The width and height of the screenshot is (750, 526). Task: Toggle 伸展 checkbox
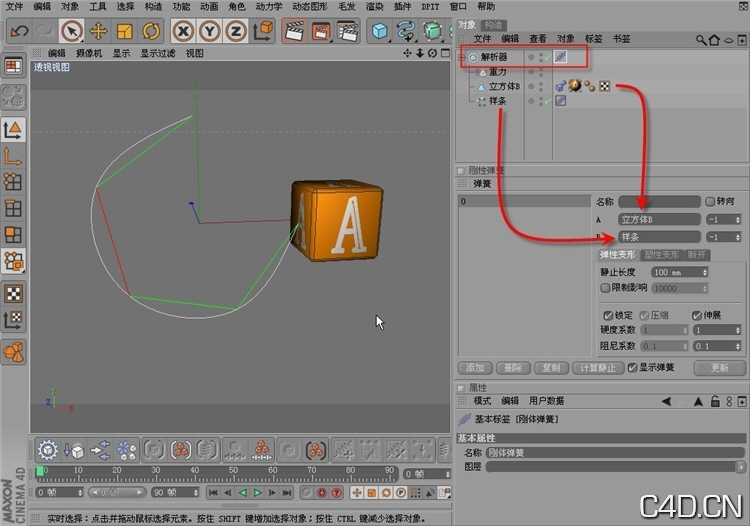pyautogui.click(x=697, y=315)
